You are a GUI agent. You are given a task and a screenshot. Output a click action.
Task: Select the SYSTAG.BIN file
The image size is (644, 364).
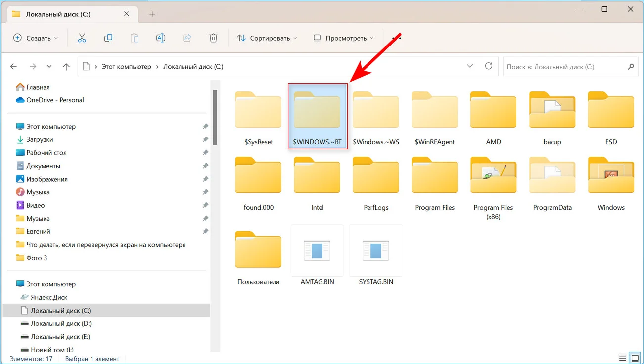click(x=376, y=256)
